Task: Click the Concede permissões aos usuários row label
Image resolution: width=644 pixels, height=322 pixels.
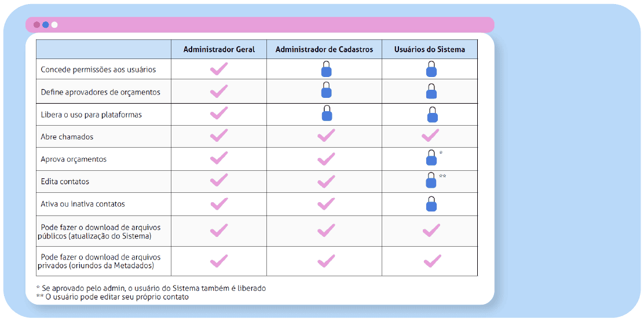Action: 98,69
